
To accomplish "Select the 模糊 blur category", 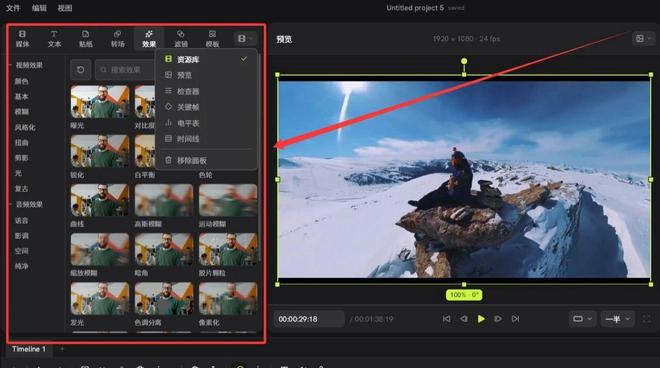I will point(21,112).
